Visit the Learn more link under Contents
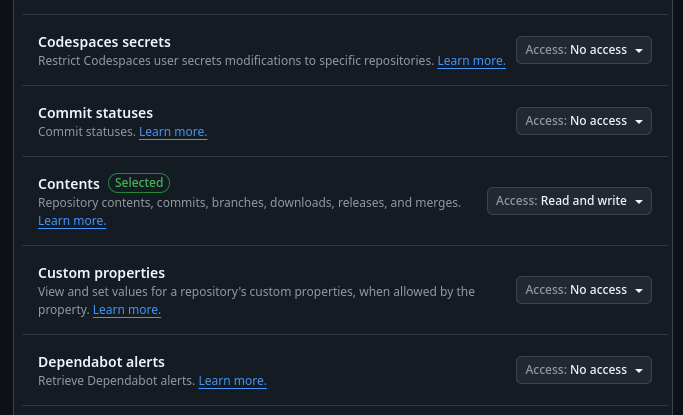 click(x=72, y=221)
